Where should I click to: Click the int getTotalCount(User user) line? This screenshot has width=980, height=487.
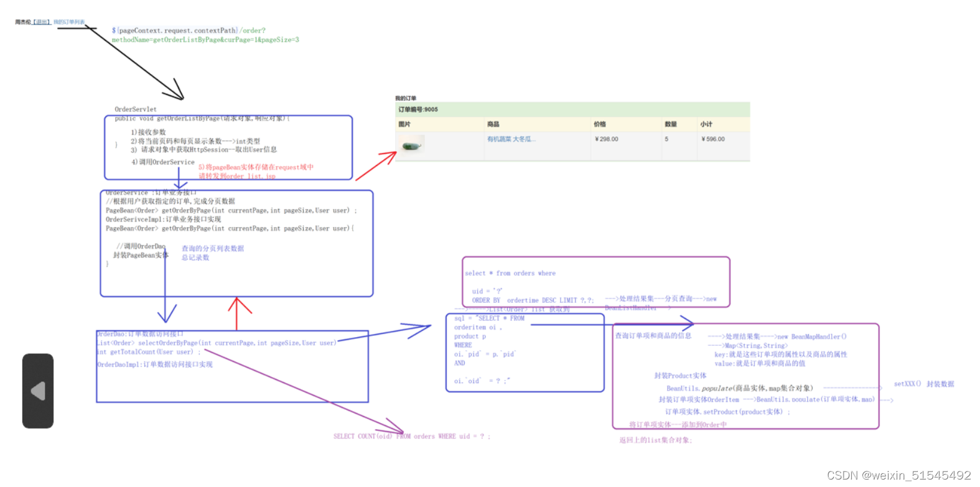(148, 352)
